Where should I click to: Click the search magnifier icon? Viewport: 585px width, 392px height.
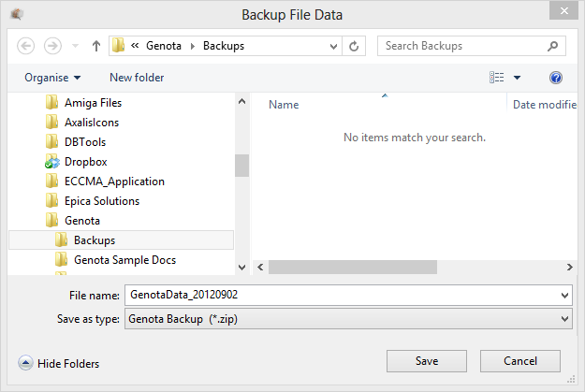coord(553,46)
